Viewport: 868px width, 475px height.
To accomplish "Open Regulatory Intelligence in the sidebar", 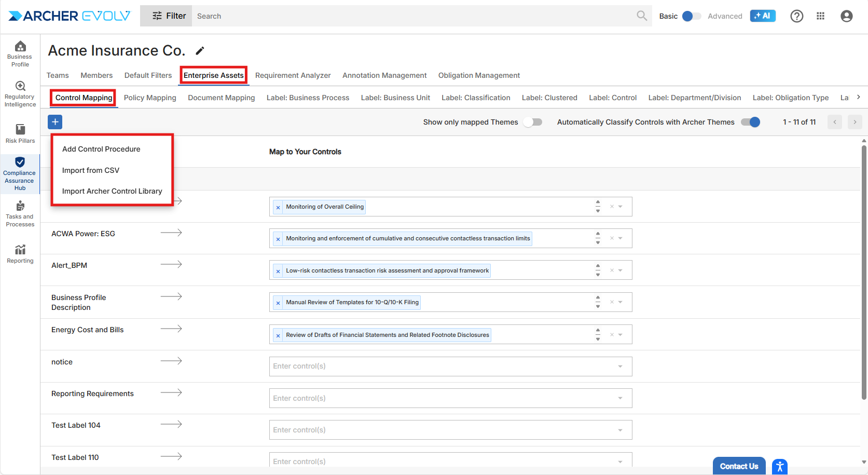I will coord(20,94).
